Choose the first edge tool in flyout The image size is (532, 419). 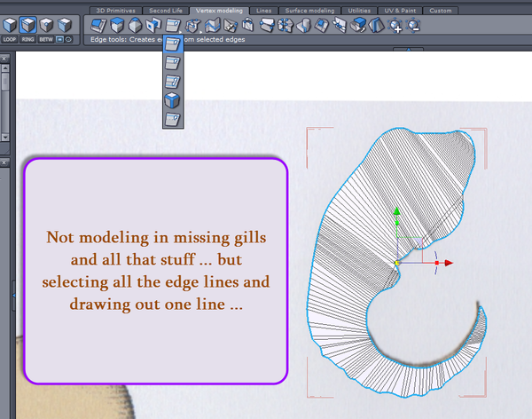click(x=173, y=43)
